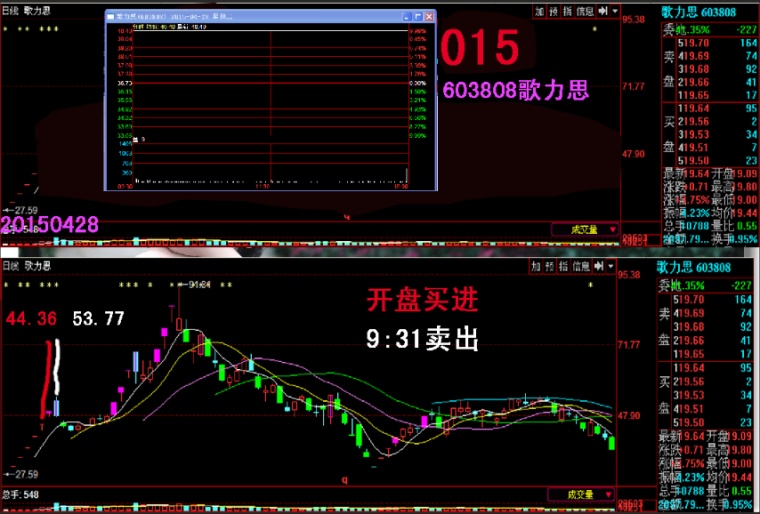Open 信息 in the lower chart toolbar

tap(581, 266)
